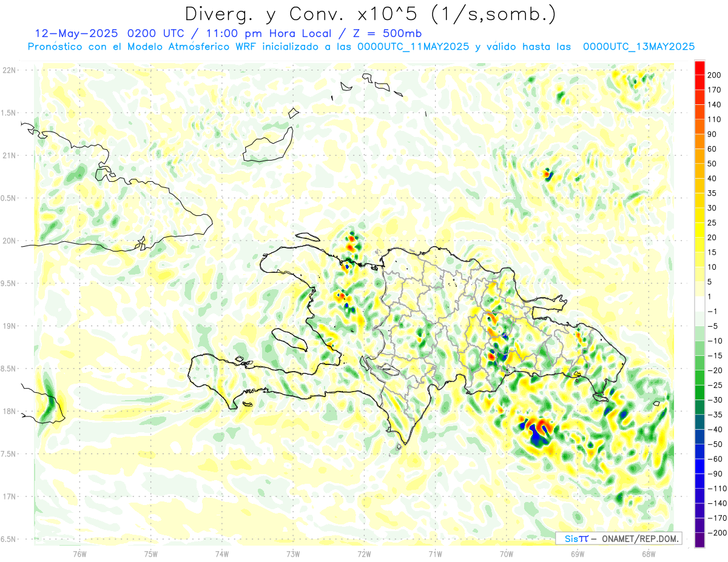Click the colorbar label -25

(x=716, y=385)
